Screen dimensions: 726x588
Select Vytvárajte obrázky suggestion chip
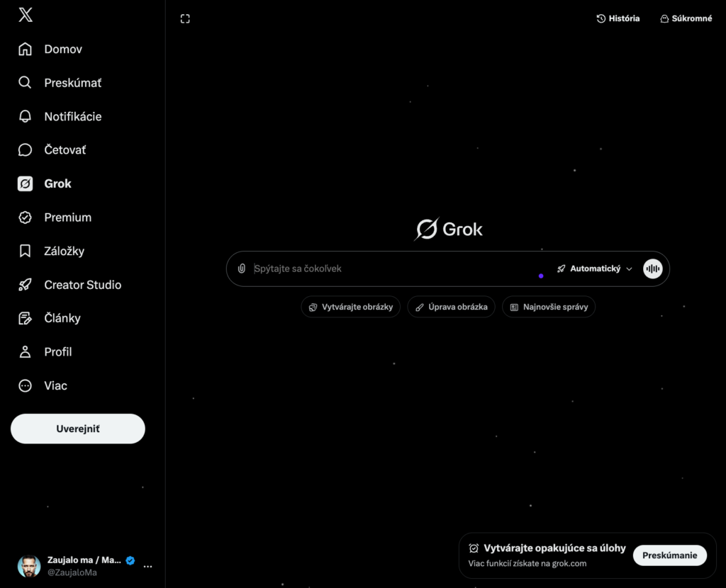[351, 307]
